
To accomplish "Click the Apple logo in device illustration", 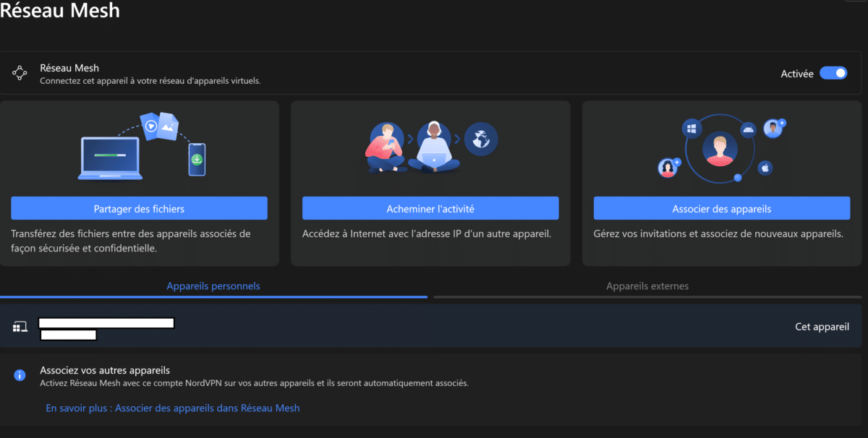I will click(x=765, y=168).
